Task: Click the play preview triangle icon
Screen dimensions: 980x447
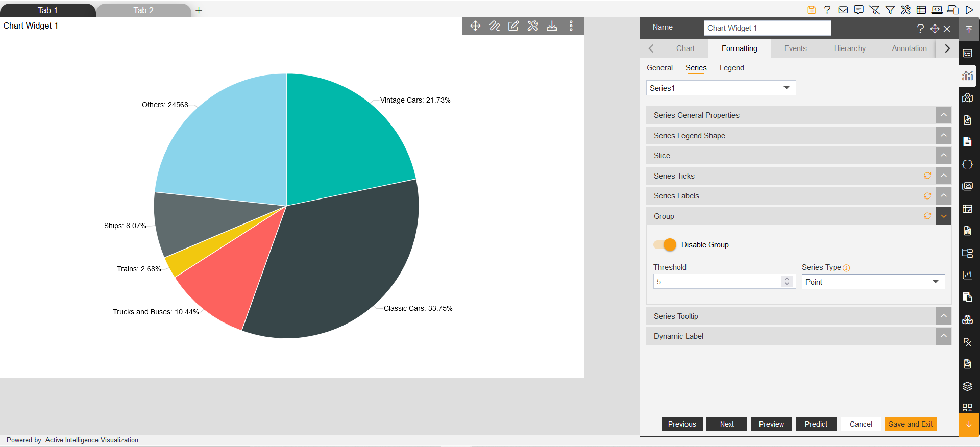Action: point(969,10)
